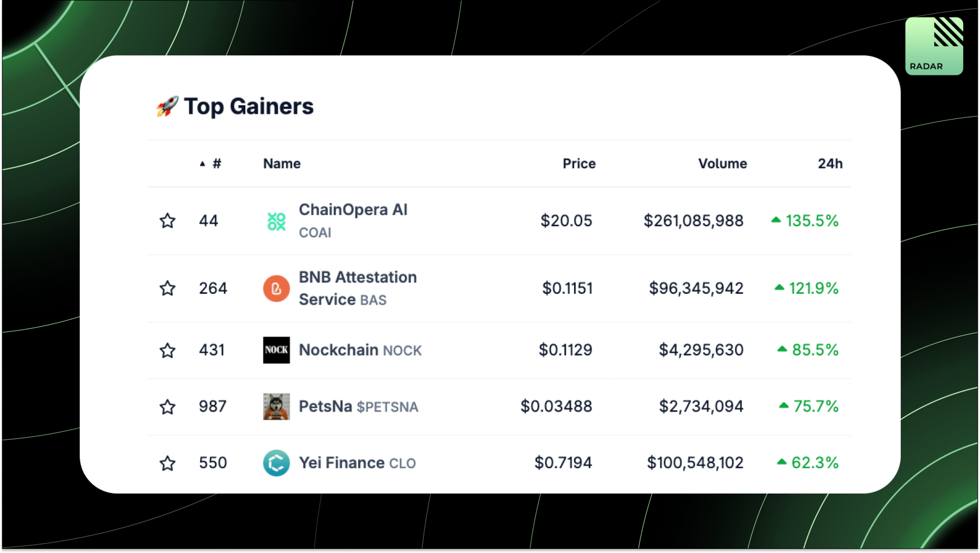Image resolution: width=980 pixels, height=553 pixels.
Task: Sort by rank using # arrow
Action: [x=210, y=163]
